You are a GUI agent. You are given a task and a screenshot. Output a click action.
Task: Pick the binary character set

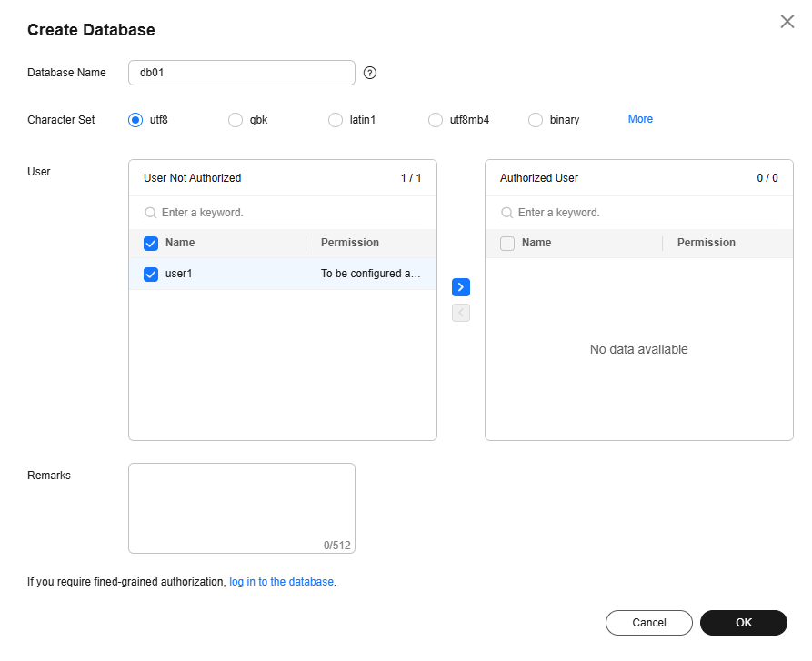(536, 120)
